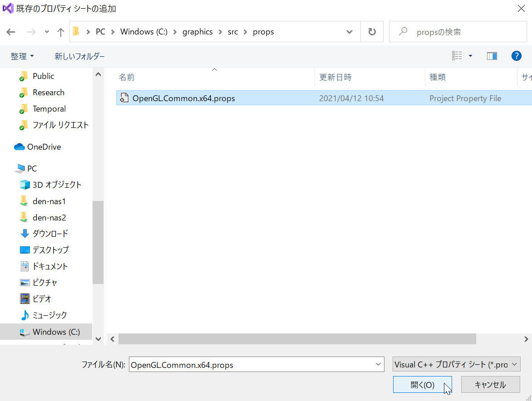Open the 整理 menu
This screenshot has height=401, width=532.
pyautogui.click(x=22, y=56)
